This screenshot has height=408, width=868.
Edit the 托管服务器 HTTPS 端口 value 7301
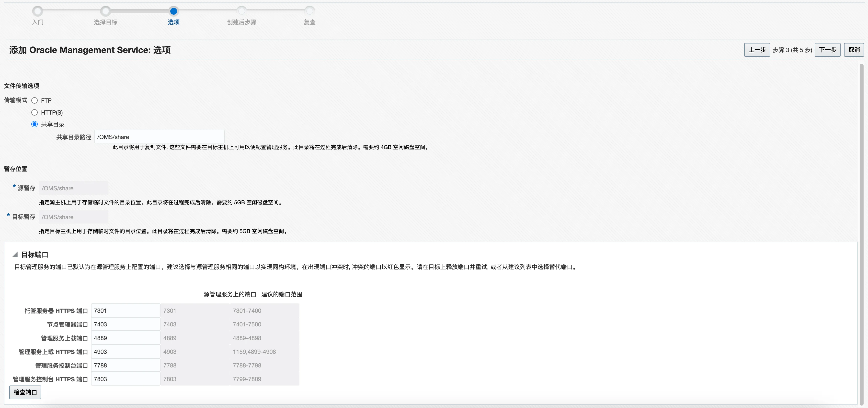click(x=125, y=310)
